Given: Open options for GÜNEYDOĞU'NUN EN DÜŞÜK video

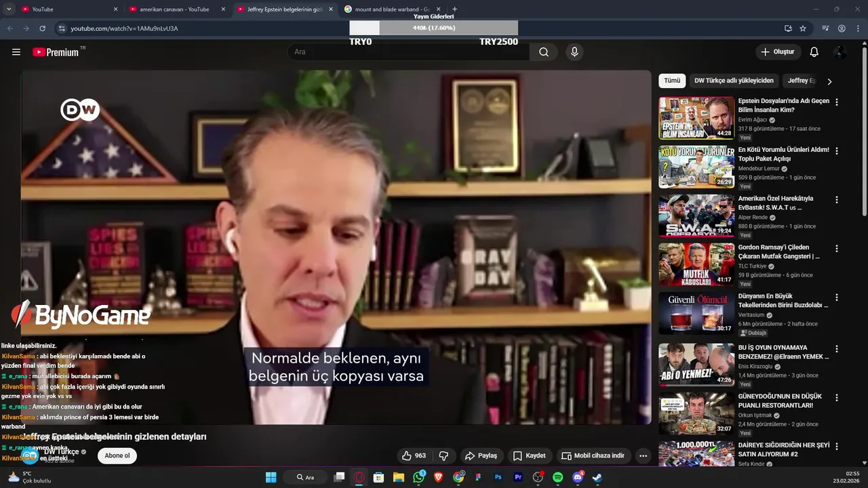Looking at the screenshot, I should (x=836, y=398).
